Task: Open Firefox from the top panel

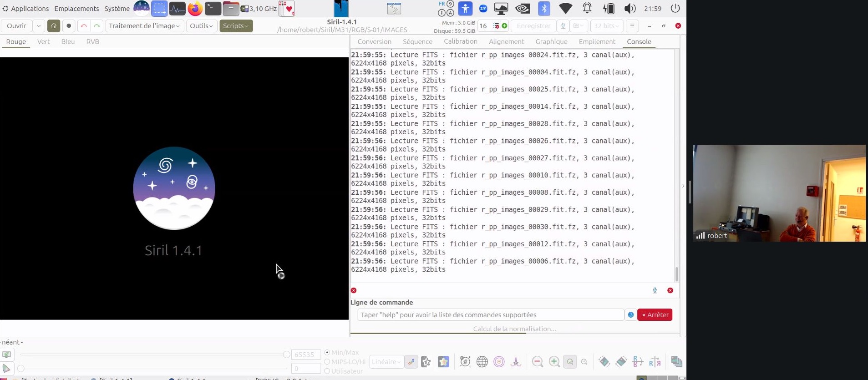Action: (x=195, y=9)
